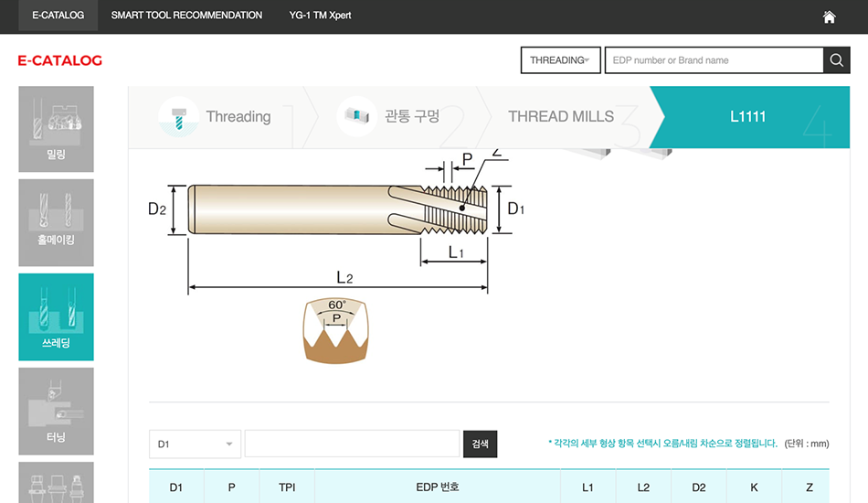
Task: Select the E-CATALOG top menu tab
Action: (x=58, y=16)
